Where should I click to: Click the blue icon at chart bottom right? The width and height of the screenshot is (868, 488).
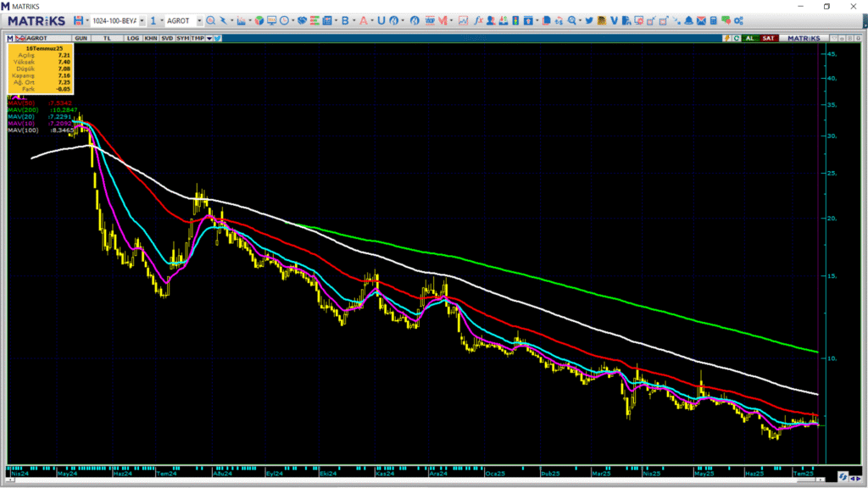click(x=843, y=476)
